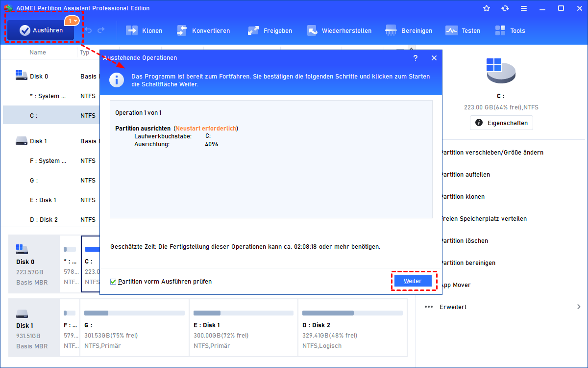Close the Ausstehende Operationen dialog
The width and height of the screenshot is (588, 368).
[434, 58]
